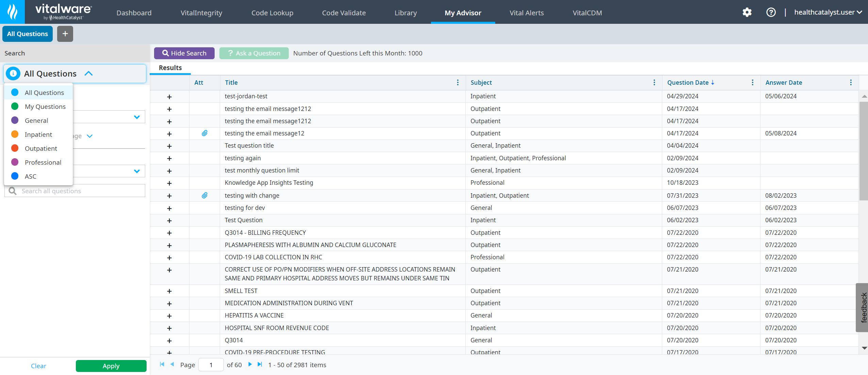The height and width of the screenshot is (375, 868).
Task: Click the Title column options menu icon
Action: pyautogui.click(x=458, y=82)
